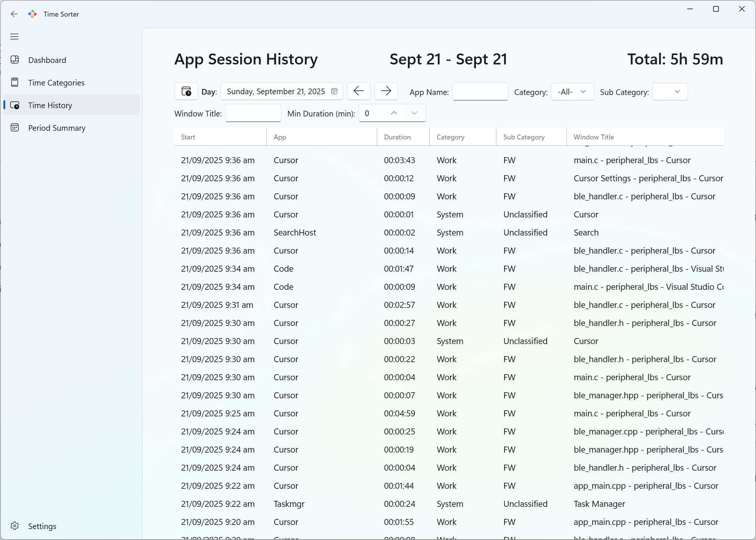Click the back arrow beside Time Sorter
756x540 pixels.
(14, 14)
